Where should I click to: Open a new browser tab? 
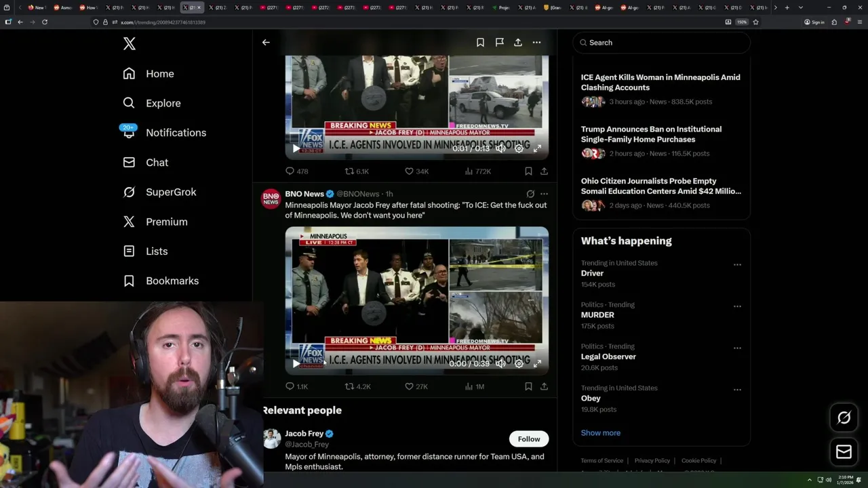tap(787, 7)
